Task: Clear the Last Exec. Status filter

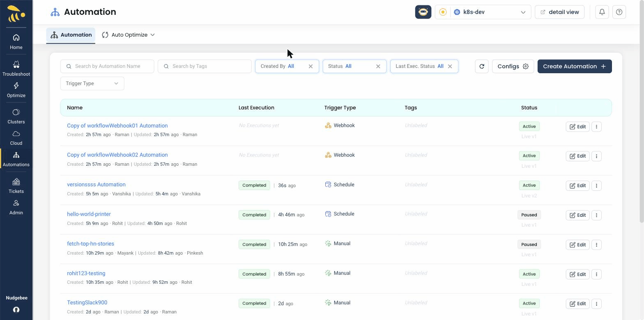Action: coord(450,66)
